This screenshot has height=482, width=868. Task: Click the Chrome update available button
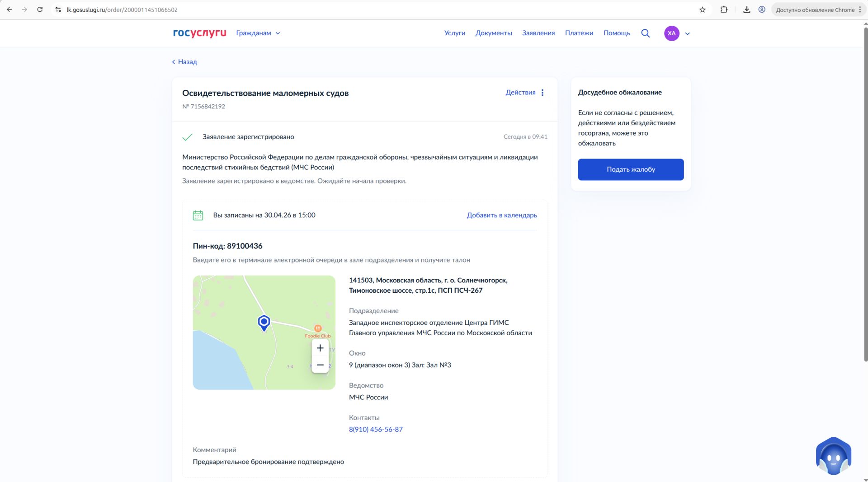815,9
